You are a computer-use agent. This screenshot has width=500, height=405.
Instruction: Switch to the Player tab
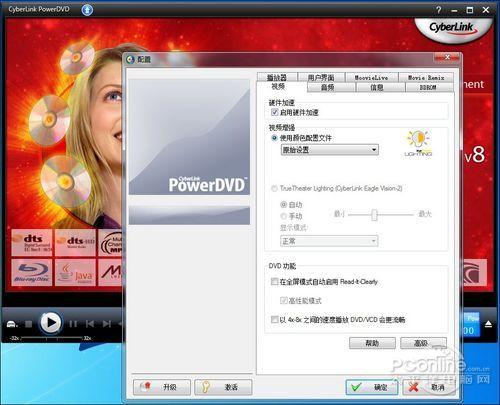click(x=277, y=77)
